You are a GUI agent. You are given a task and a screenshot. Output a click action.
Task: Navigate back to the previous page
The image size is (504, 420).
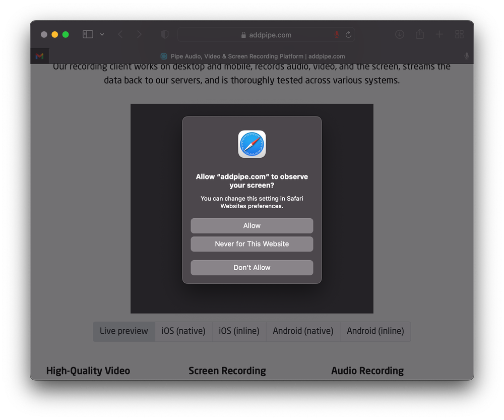point(120,34)
